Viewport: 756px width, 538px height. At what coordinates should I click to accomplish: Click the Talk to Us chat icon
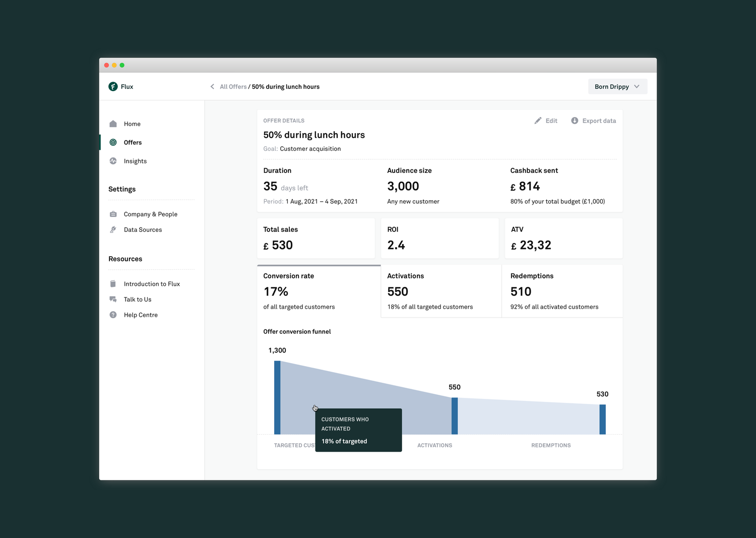113,300
